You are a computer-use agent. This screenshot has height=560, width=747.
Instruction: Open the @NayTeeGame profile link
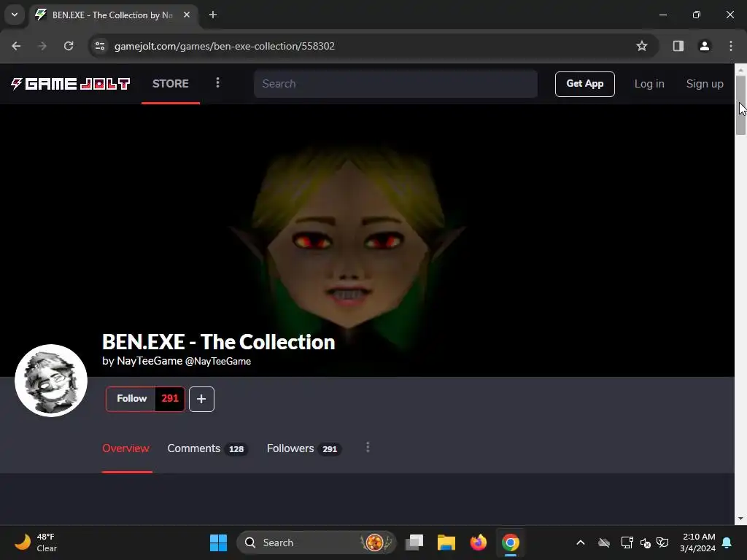point(218,362)
